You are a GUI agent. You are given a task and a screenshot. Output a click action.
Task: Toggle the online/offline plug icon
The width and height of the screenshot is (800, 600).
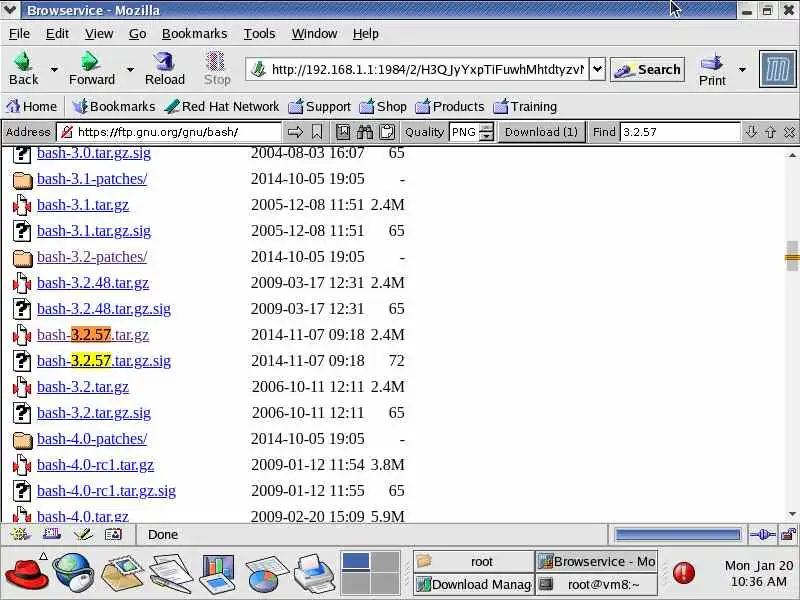point(763,534)
